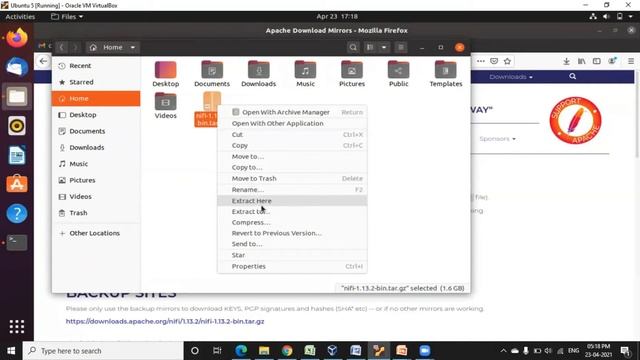Expand Sponsors dropdown on Apache page

(x=497, y=139)
